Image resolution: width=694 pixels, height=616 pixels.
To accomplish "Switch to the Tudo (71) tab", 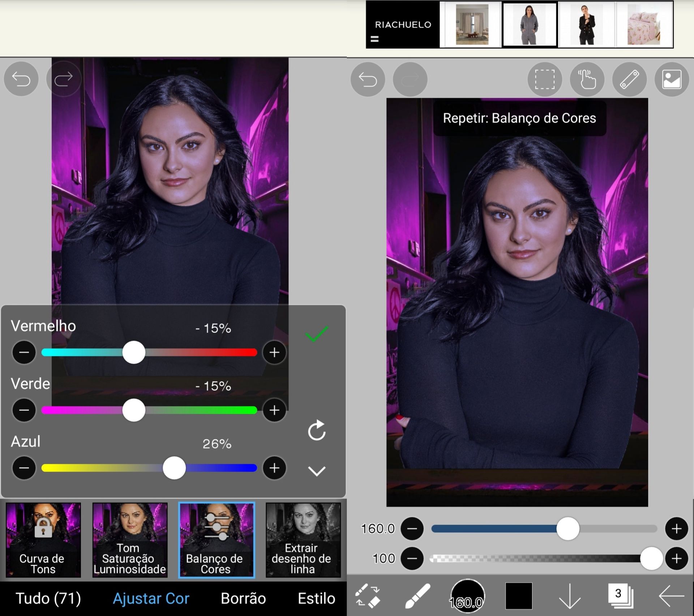I will click(x=48, y=598).
